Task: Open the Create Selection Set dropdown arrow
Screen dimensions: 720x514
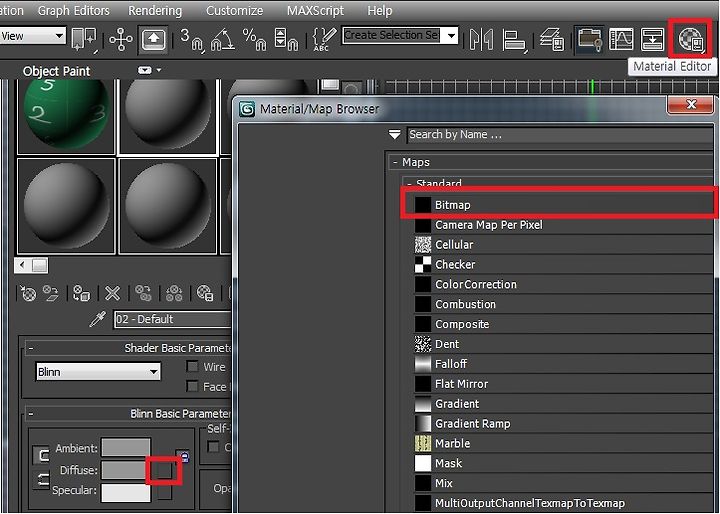Action: pyautogui.click(x=452, y=35)
